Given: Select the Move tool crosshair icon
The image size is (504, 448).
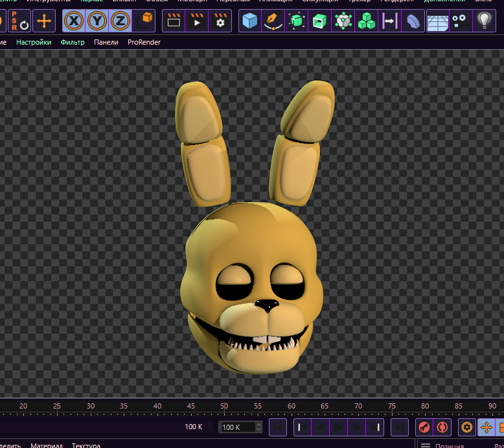Looking at the screenshot, I should pos(44,21).
